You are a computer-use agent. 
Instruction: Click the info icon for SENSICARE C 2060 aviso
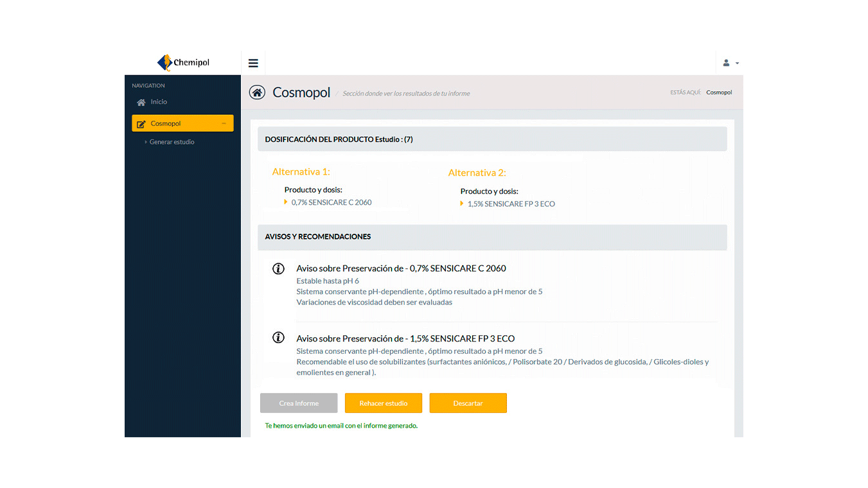tap(278, 268)
